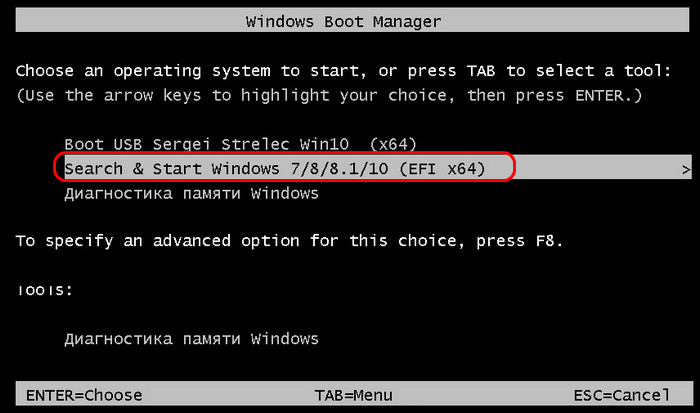Click the Tools: section heading
Image resolution: width=700 pixels, height=413 pixels.
click(44, 290)
